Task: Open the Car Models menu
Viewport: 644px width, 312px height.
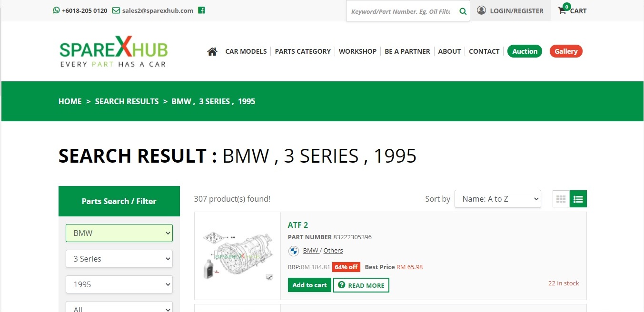Action: click(246, 51)
